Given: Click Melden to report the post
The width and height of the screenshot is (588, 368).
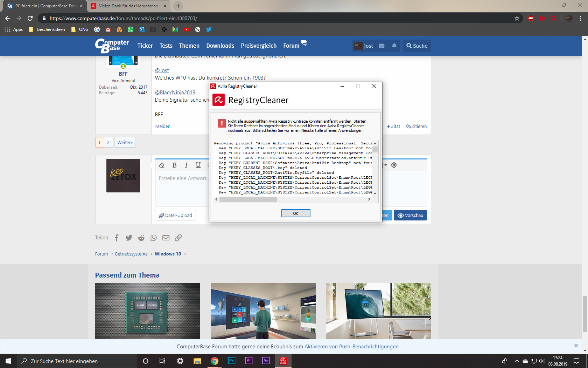Looking at the screenshot, I should coord(163,127).
